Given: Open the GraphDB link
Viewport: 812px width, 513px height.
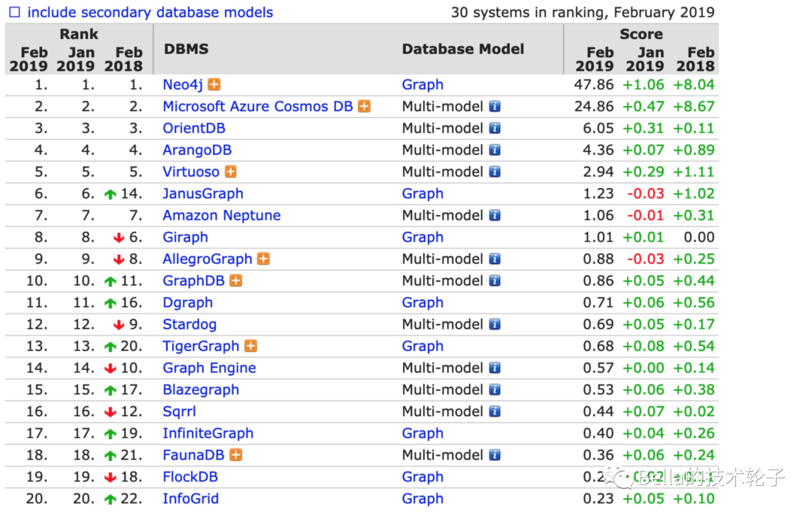Looking at the screenshot, I should coord(194,281).
